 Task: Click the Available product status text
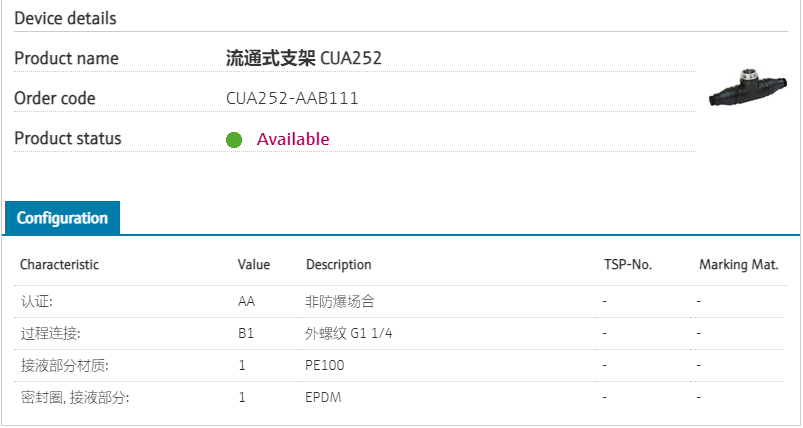tap(293, 139)
